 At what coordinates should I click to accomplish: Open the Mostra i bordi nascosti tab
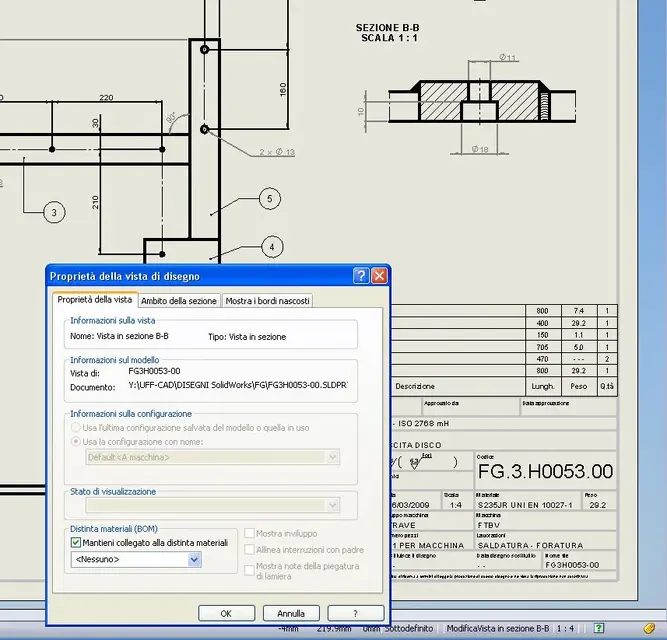(x=267, y=300)
